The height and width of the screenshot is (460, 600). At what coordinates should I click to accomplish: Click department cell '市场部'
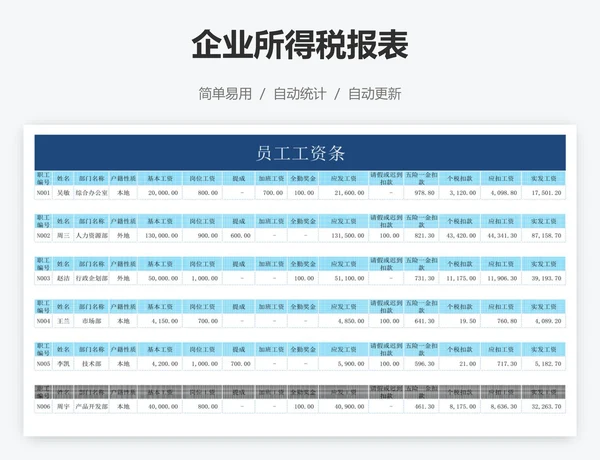point(91,321)
